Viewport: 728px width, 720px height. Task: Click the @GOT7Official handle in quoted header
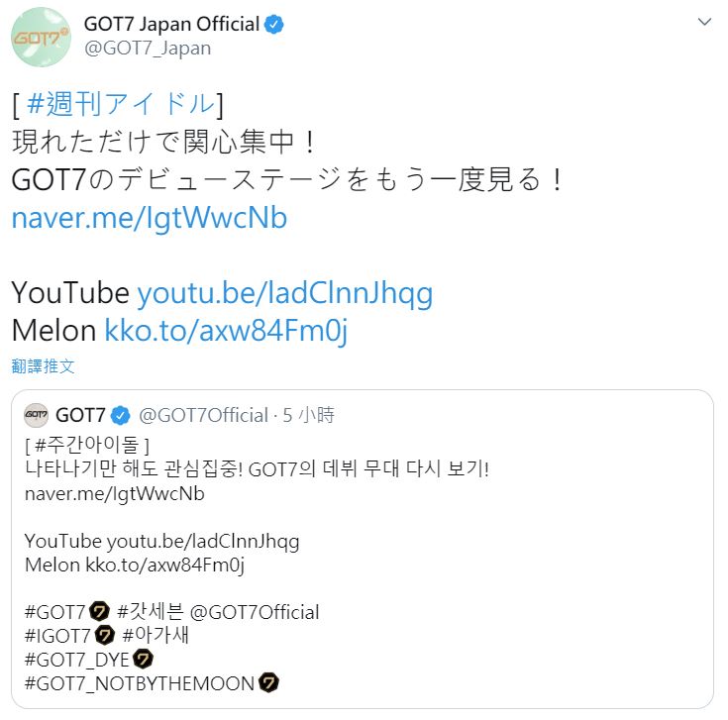point(203,415)
